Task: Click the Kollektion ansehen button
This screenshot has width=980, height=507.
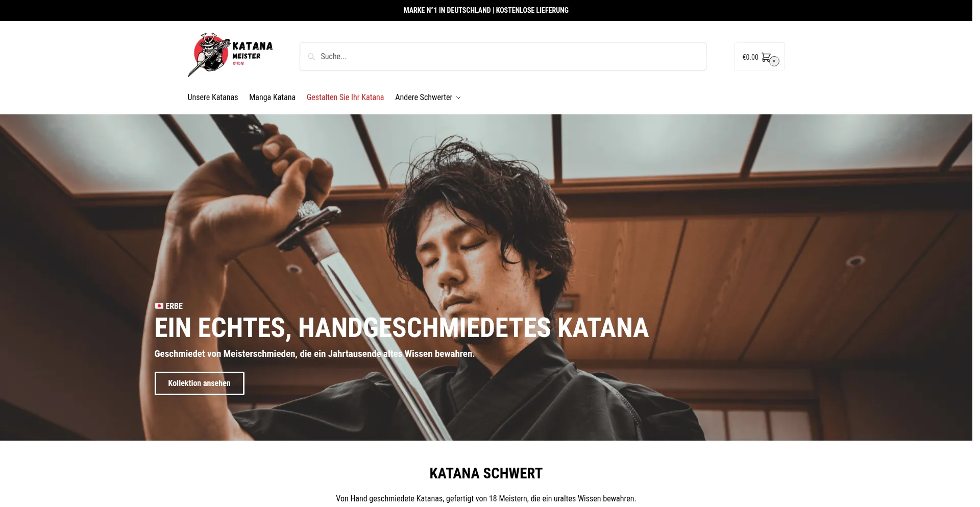Action: tap(200, 383)
